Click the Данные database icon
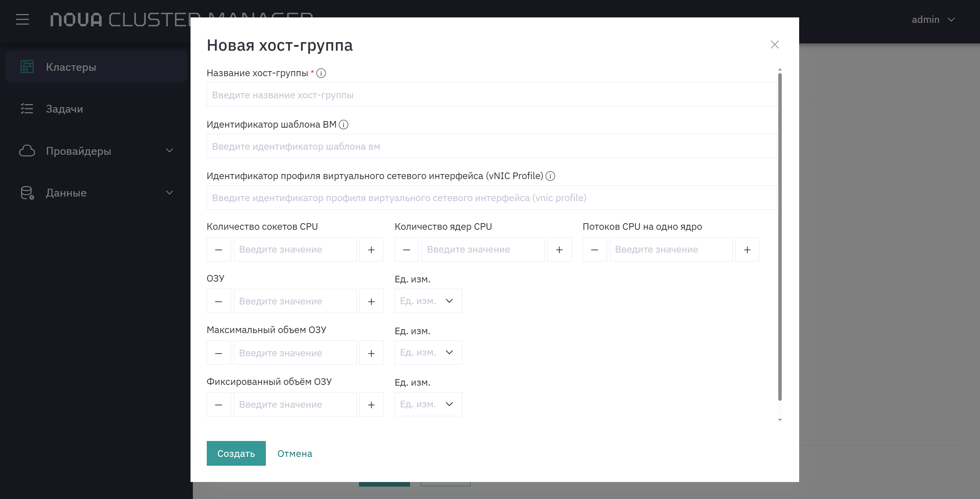980x499 pixels. pyautogui.click(x=27, y=193)
